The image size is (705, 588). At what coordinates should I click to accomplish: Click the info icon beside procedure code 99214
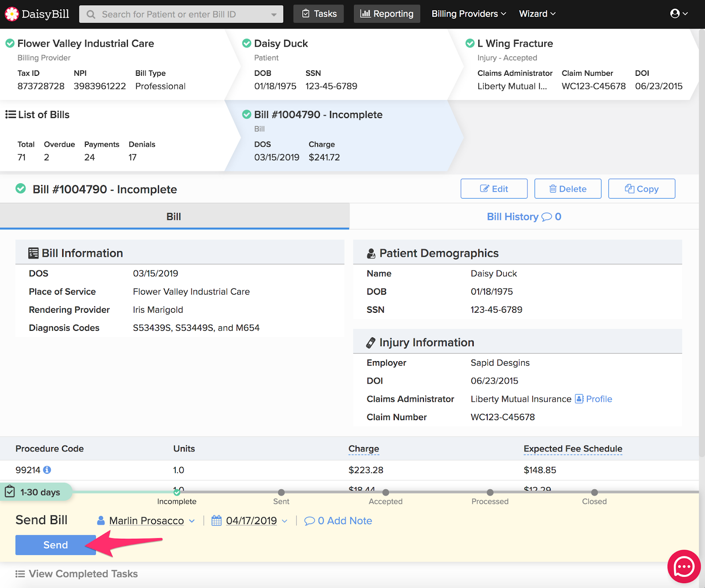[x=47, y=470]
